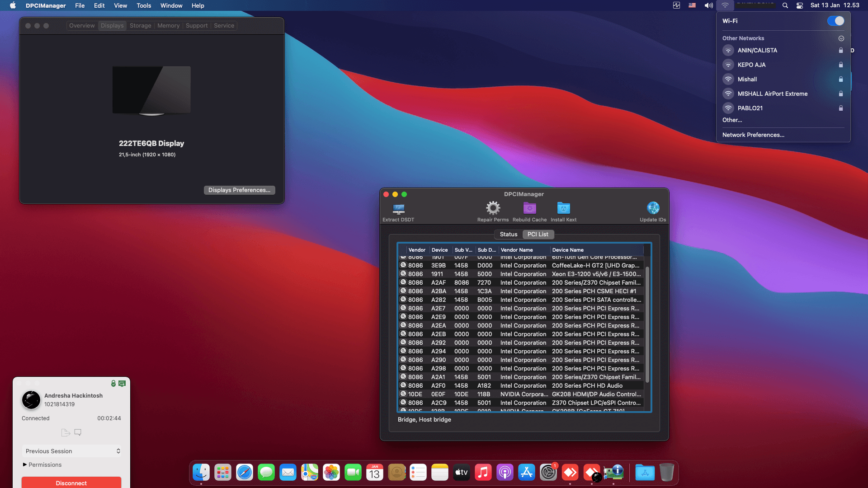Select the 200 Series PCH HD Audio row

[x=522, y=385]
